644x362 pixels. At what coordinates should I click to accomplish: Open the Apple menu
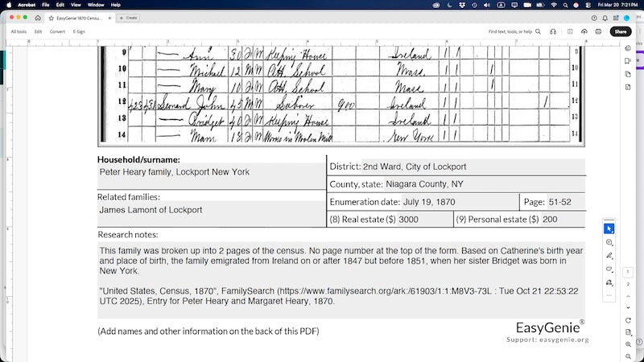[x=9, y=5]
